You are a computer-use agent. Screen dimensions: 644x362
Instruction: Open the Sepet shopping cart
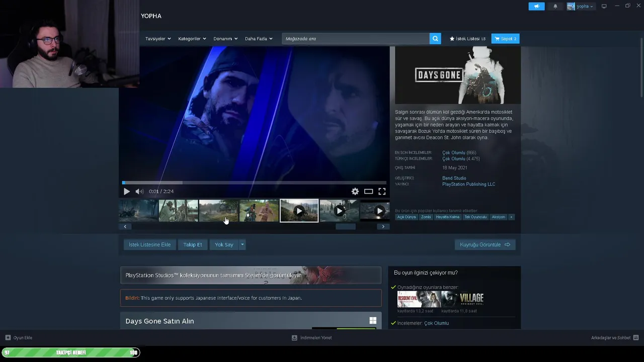click(x=505, y=39)
